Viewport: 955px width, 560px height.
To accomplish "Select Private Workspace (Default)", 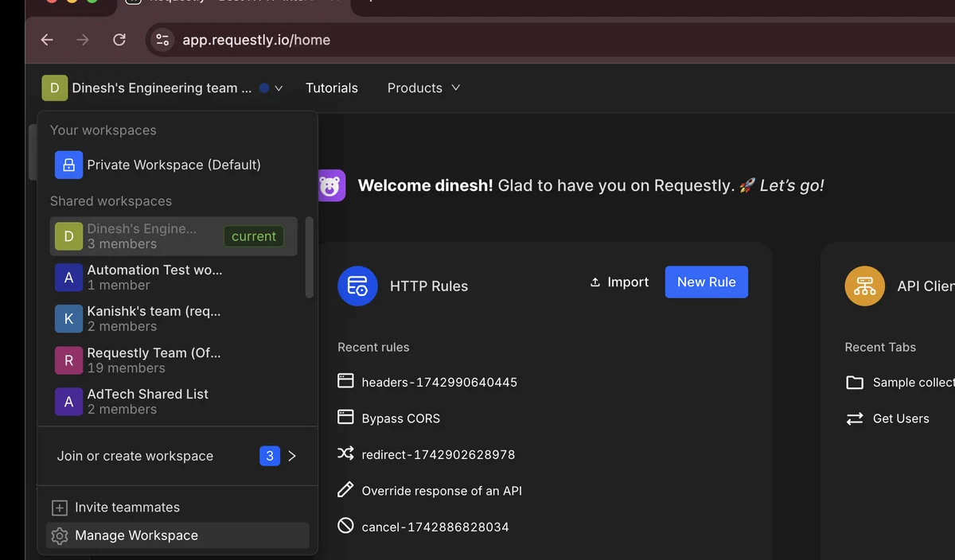I will (x=173, y=165).
